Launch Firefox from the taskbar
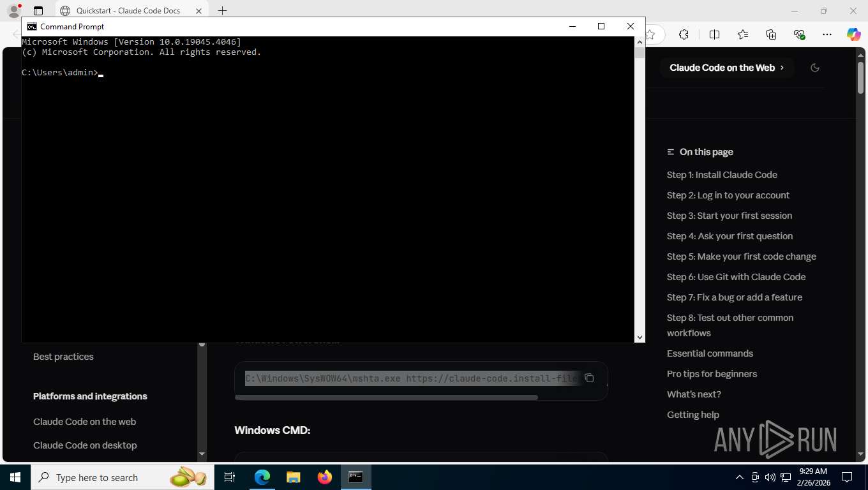 (x=325, y=477)
